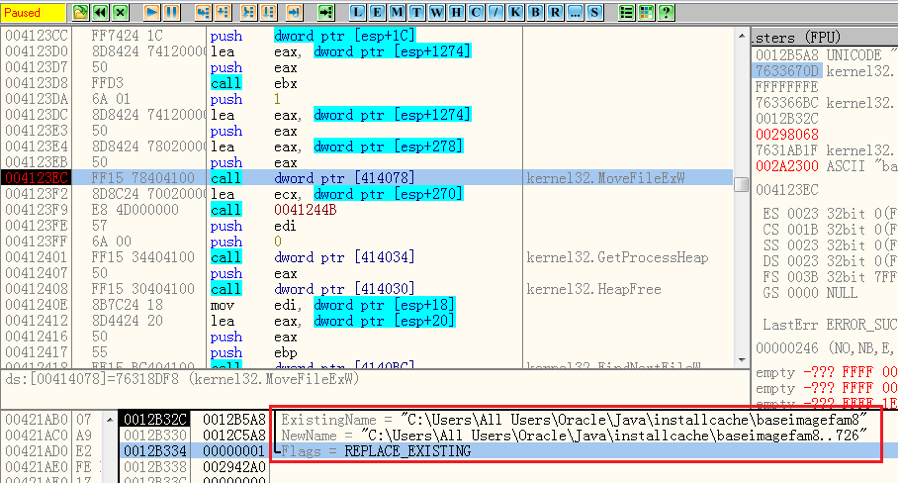
Task: Click the Trace into toolbar icon
Action: pyautogui.click(x=248, y=12)
